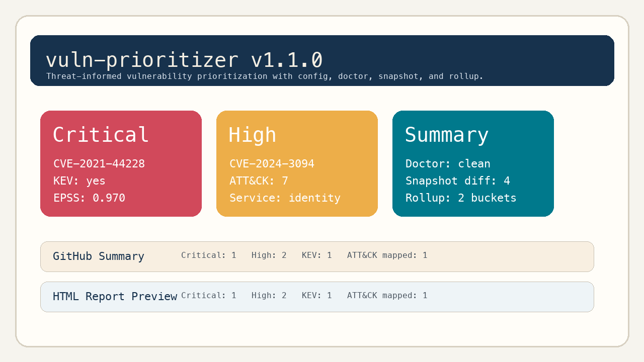Click Critical: 1 in the GitHub Summary row
Viewport: 644px width, 362px height.
click(x=209, y=255)
